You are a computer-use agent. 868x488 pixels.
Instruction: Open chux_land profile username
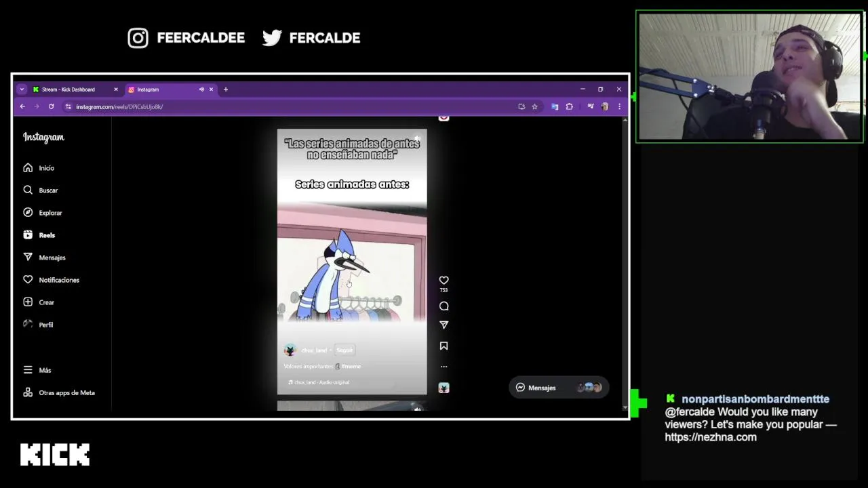coord(314,350)
